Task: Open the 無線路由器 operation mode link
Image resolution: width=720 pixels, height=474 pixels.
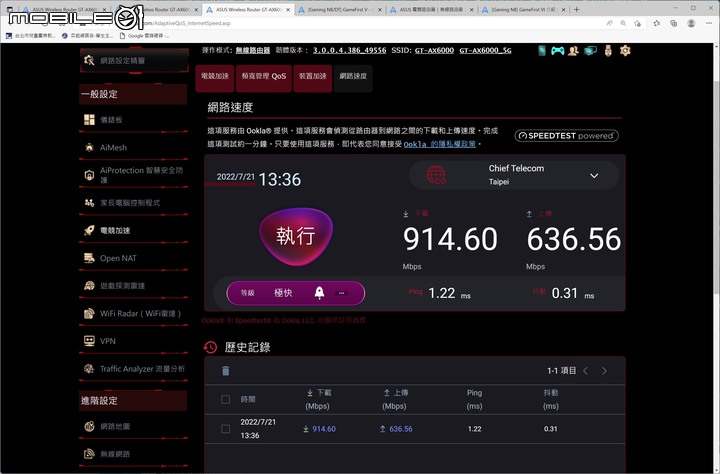Action: [253, 50]
